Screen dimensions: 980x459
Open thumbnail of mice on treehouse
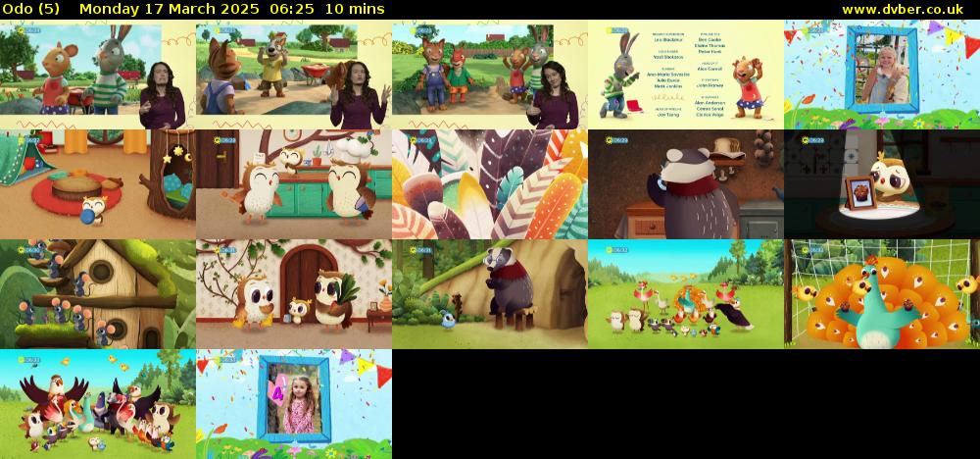coord(97,294)
